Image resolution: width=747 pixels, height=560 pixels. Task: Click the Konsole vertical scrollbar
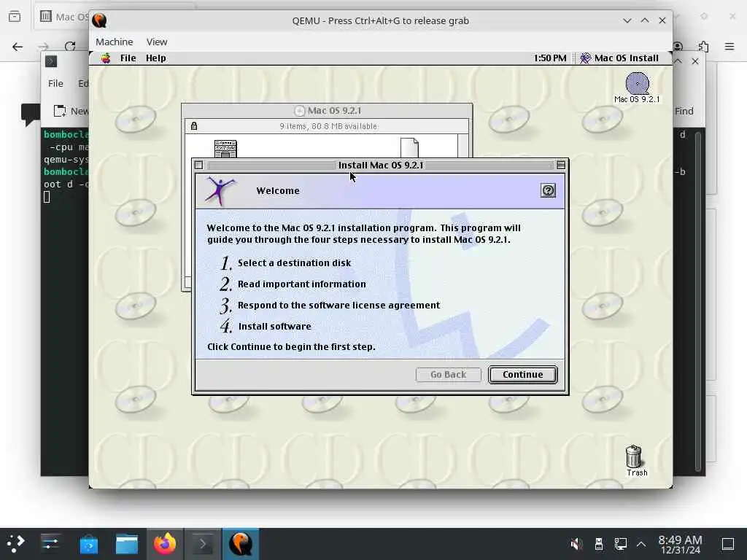click(x=698, y=301)
